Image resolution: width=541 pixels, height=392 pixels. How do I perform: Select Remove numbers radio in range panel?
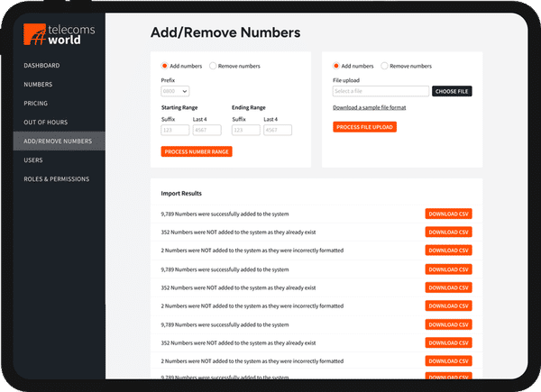(x=213, y=66)
